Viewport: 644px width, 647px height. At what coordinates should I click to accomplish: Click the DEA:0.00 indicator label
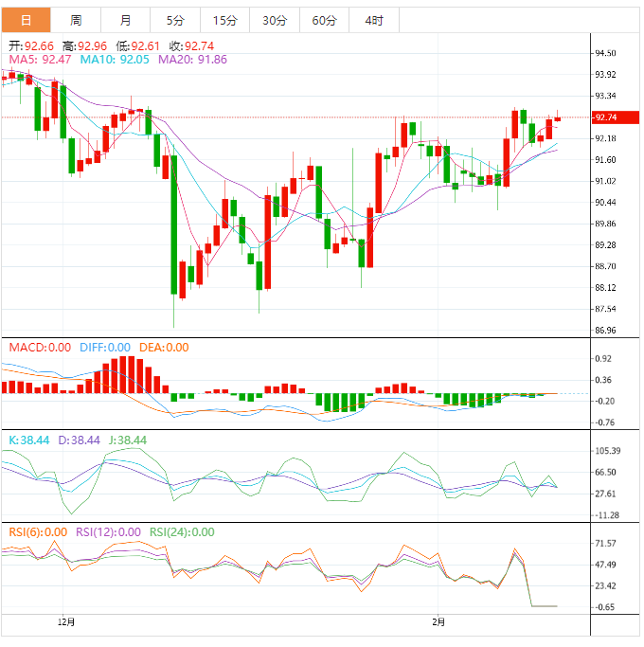164,348
